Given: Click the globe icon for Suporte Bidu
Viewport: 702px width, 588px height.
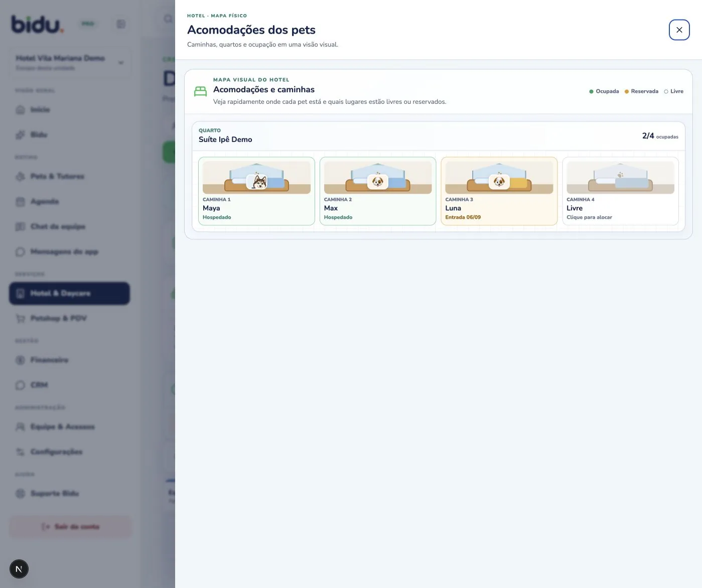Looking at the screenshot, I should tap(20, 494).
